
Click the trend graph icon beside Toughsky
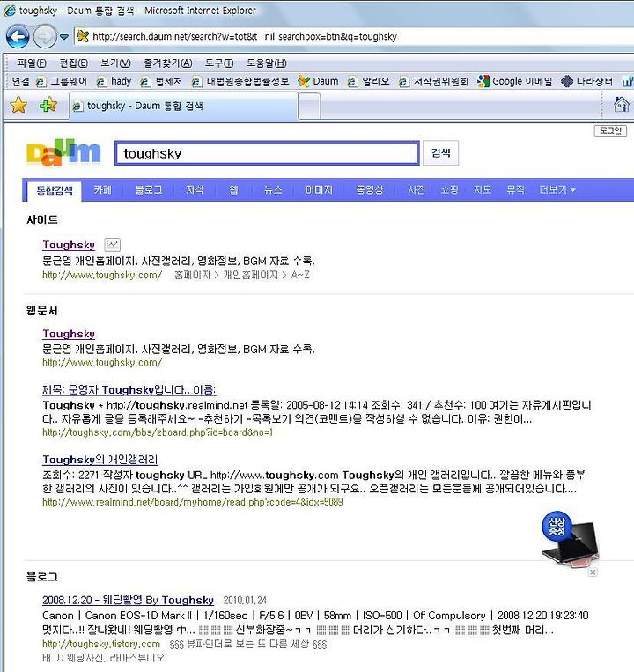[x=112, y=245]
